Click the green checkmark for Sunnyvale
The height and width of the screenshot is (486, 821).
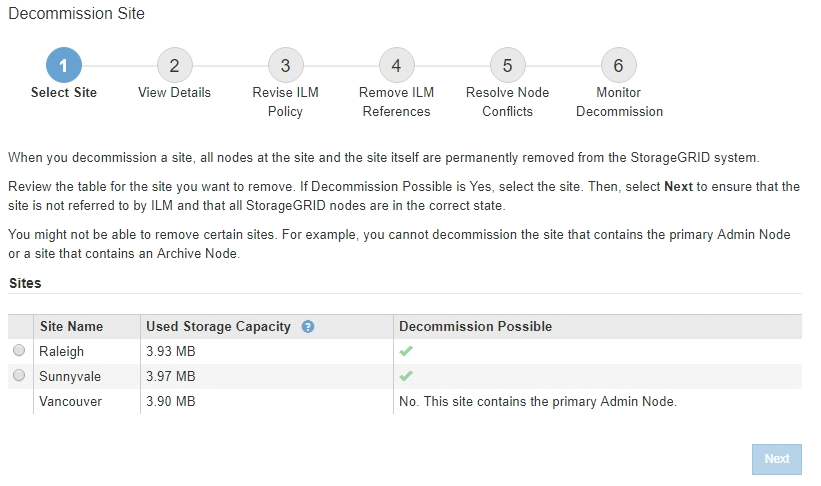click(x=406, y=377)
